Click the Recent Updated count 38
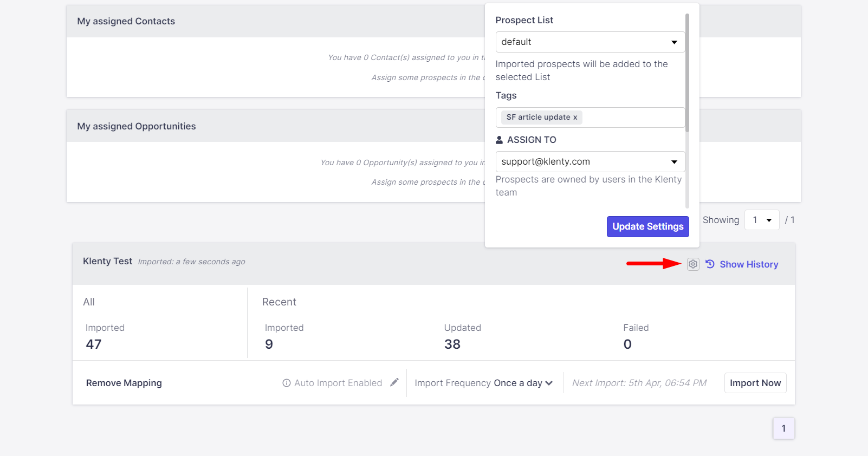Image resolution: width=868 pixels, height=456 pixels. pos(452,344)
